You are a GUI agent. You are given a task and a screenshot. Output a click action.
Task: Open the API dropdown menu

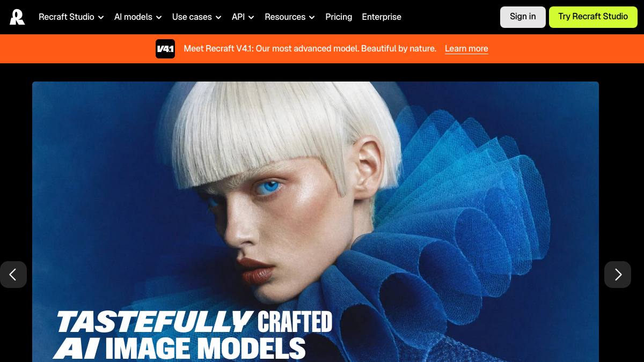(x=243, y=17)
